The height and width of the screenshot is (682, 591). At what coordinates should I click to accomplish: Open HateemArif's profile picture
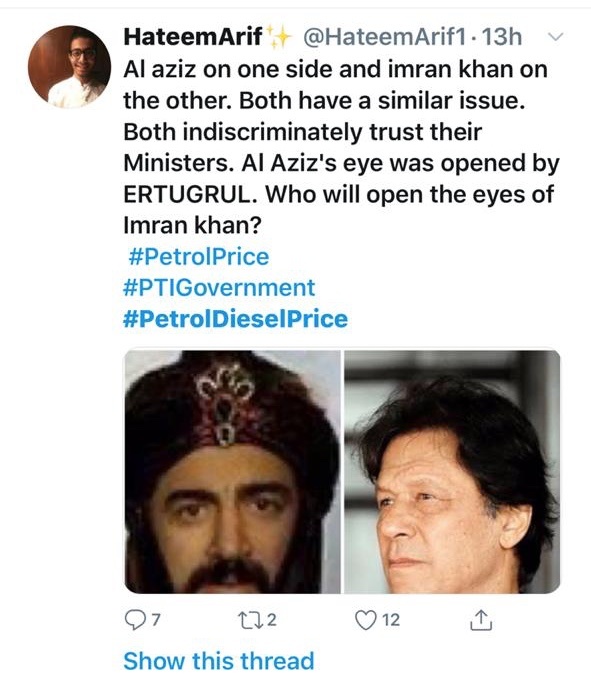tap(69, 67)
